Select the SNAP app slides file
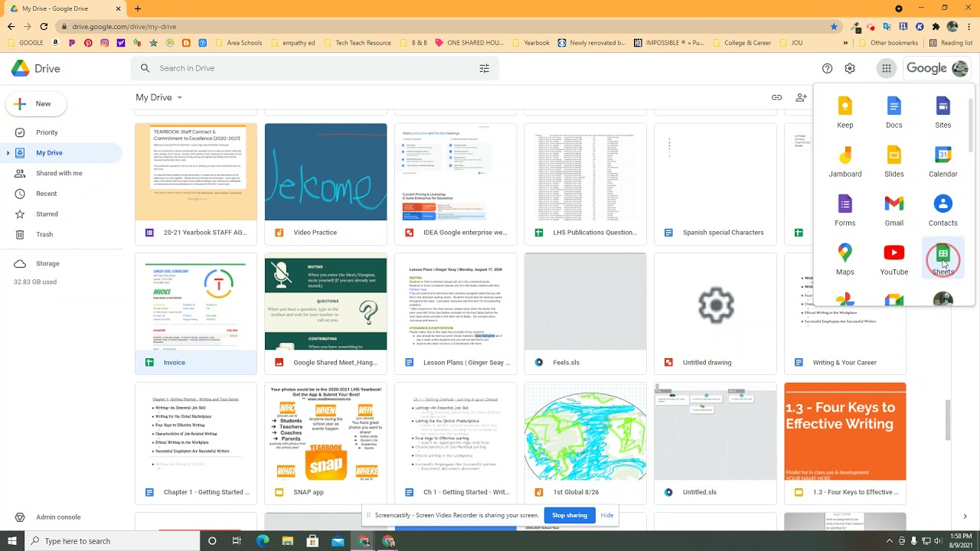980x551 pixels. [326, 443]
